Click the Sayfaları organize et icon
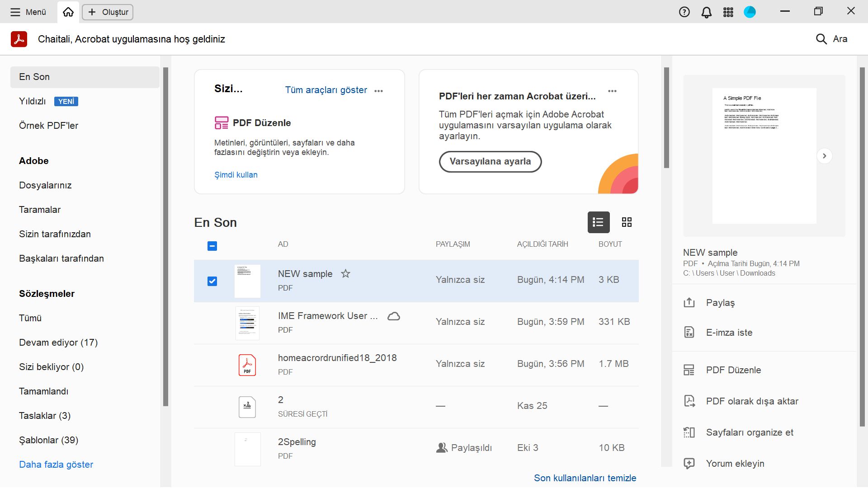 point(689,432)
